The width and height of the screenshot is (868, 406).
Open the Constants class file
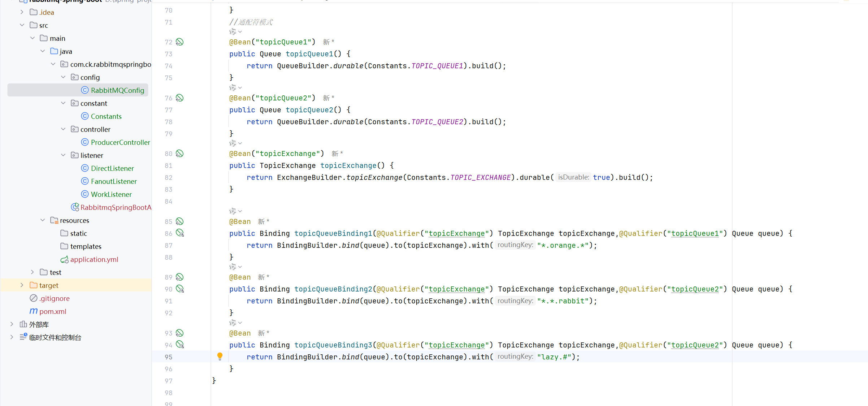tap(106, 116)
